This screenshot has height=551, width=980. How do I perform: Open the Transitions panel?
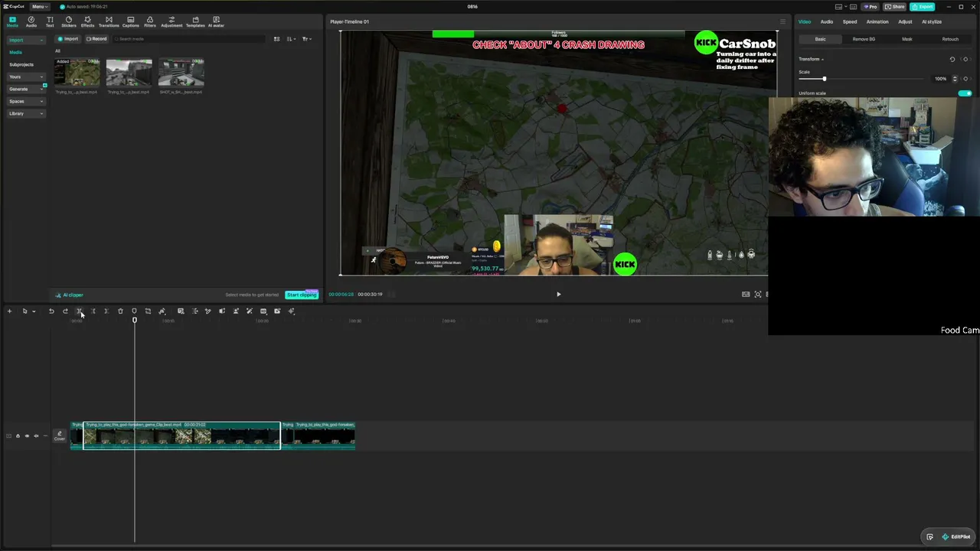coord(109,21)
